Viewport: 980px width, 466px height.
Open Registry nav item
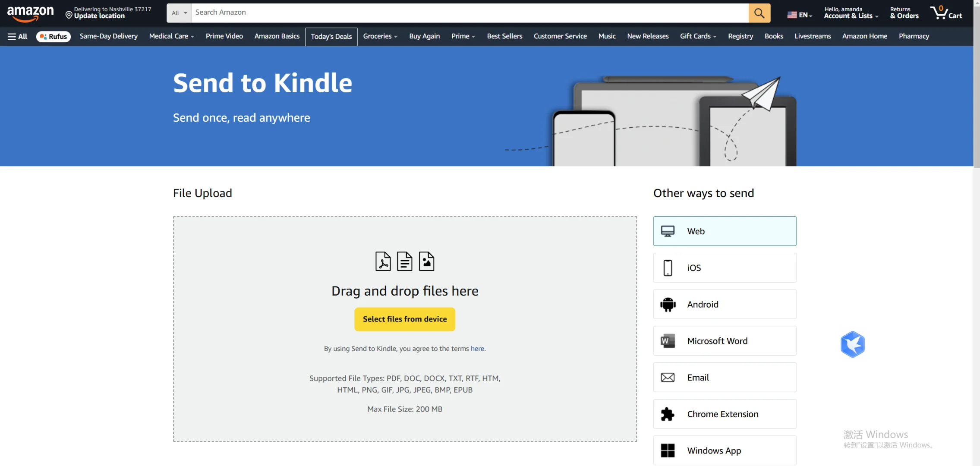tap(741, 36)
